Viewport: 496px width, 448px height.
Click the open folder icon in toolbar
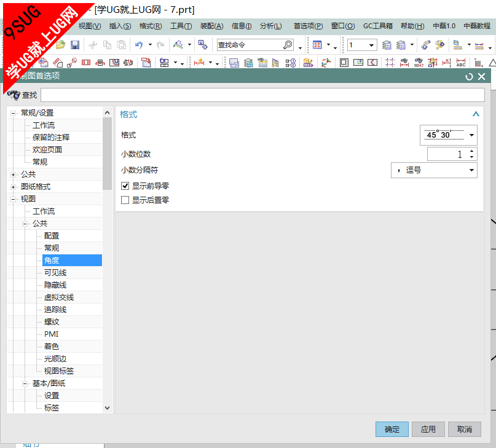(x=60, y=45)
